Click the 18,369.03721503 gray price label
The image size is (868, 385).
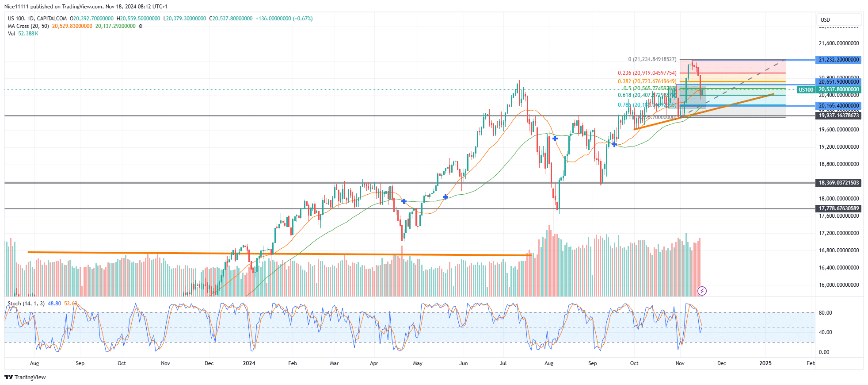tap(838, 183)
